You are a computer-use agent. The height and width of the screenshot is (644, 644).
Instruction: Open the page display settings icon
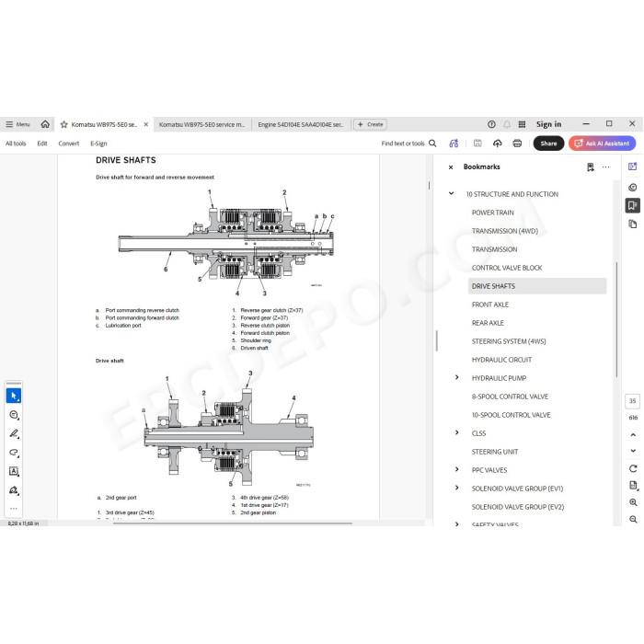tap(633, 485)
